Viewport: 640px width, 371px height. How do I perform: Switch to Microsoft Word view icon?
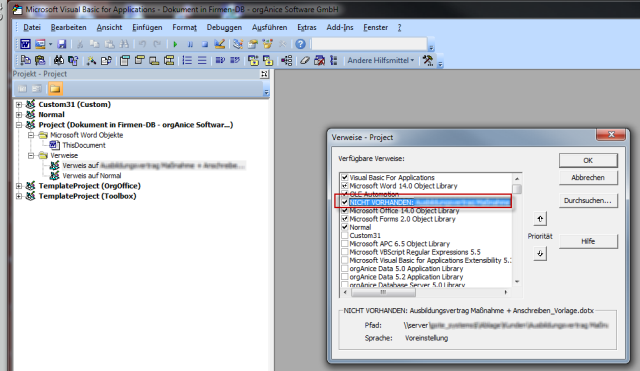pyautogui.click(x=25, y=44)
